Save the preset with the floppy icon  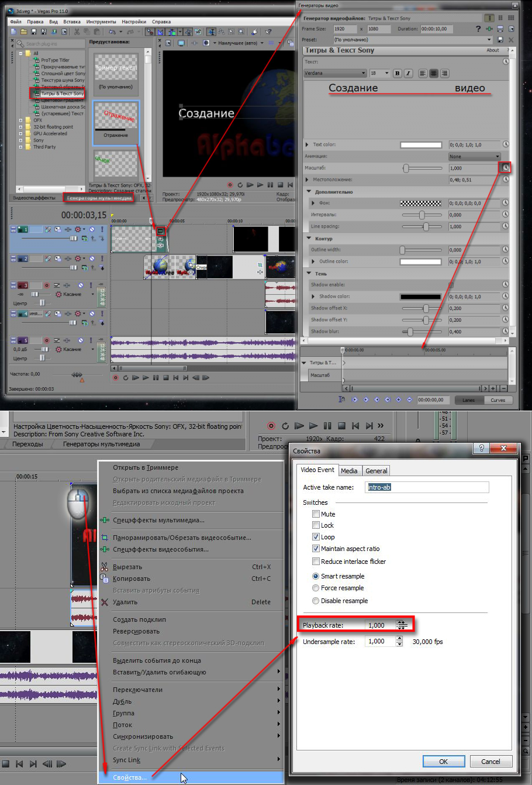(500, 40)
